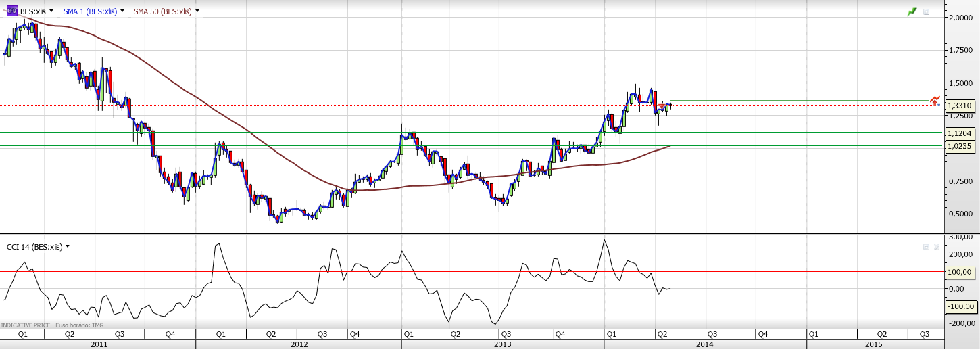Screen dimensions: 980x349
Task: Click the SMA 50 (BES:xlis) label
Action: pyautogui.click(x=162, y=11)
